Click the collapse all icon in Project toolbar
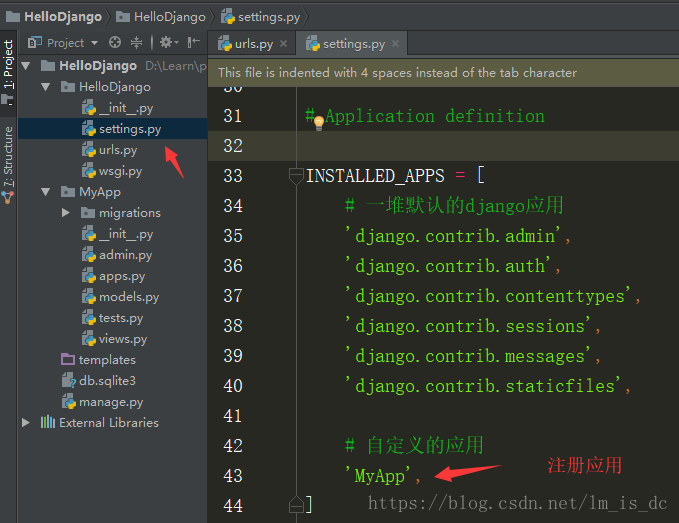 (x=136, y=42)
